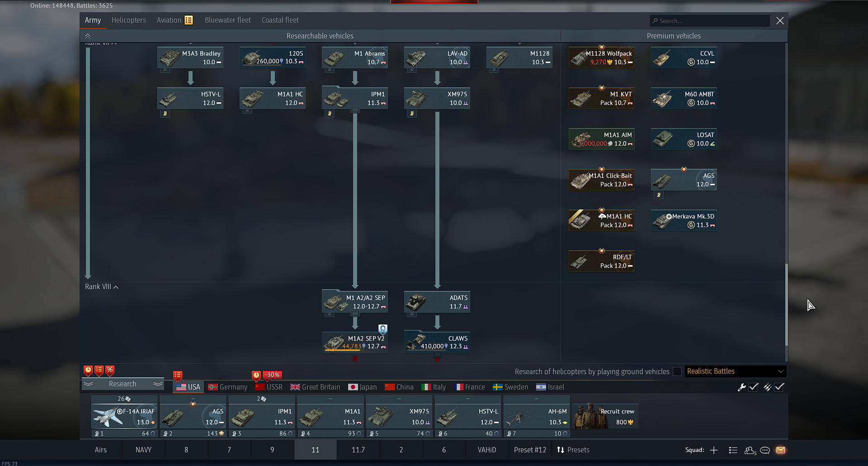
Task: Select the Germany nation tab
Action: pos(228,387)
